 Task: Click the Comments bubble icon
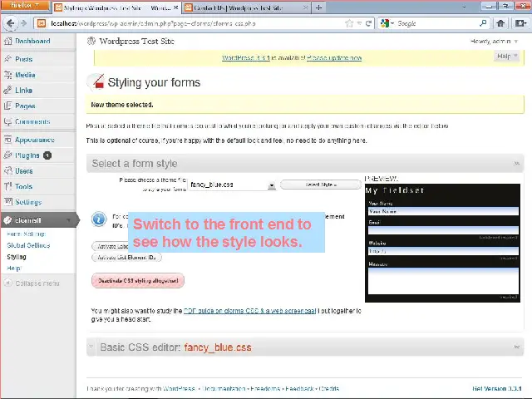pyautogui.click(x=7, y=121)
